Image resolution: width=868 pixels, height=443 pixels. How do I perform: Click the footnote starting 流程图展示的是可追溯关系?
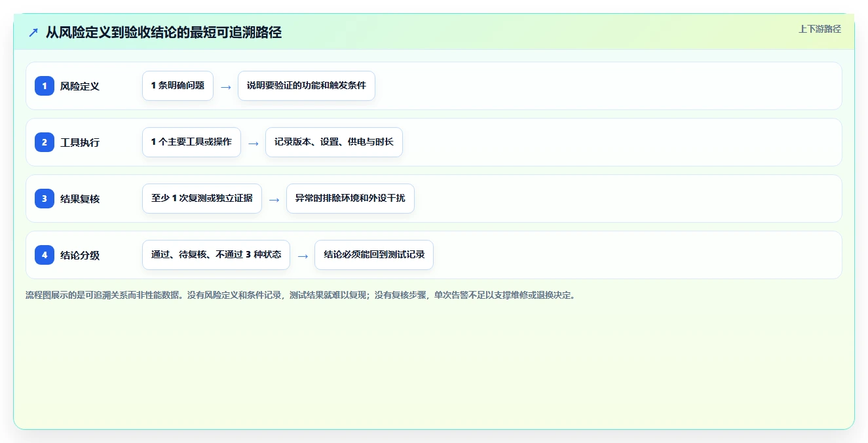click(x=301, y=296)
